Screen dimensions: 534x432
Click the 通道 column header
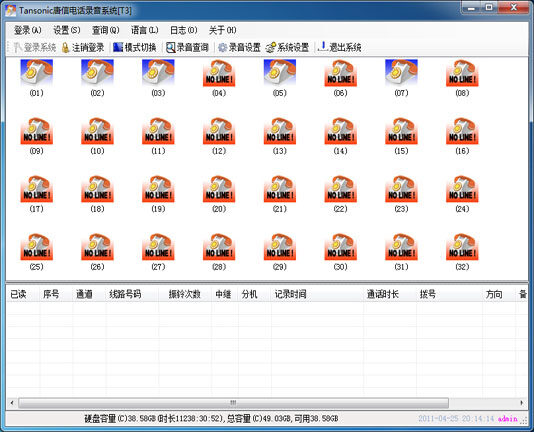tap(89, 294)
